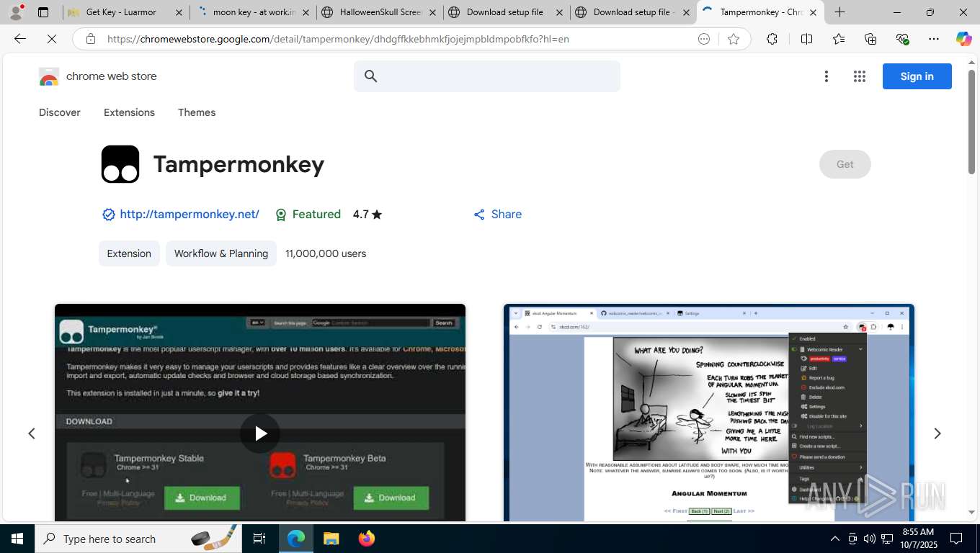Open tampermonkey.net link
The image size is (980, 553).
(190, 214)
